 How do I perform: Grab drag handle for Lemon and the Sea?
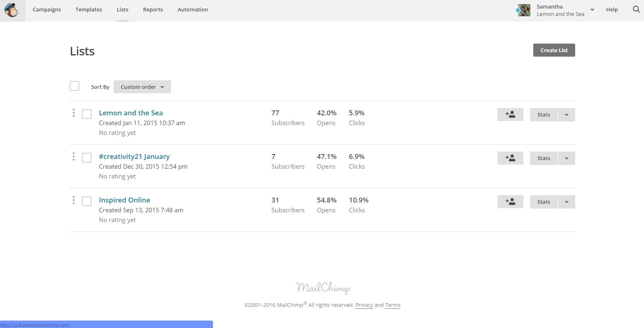[74, 113]
